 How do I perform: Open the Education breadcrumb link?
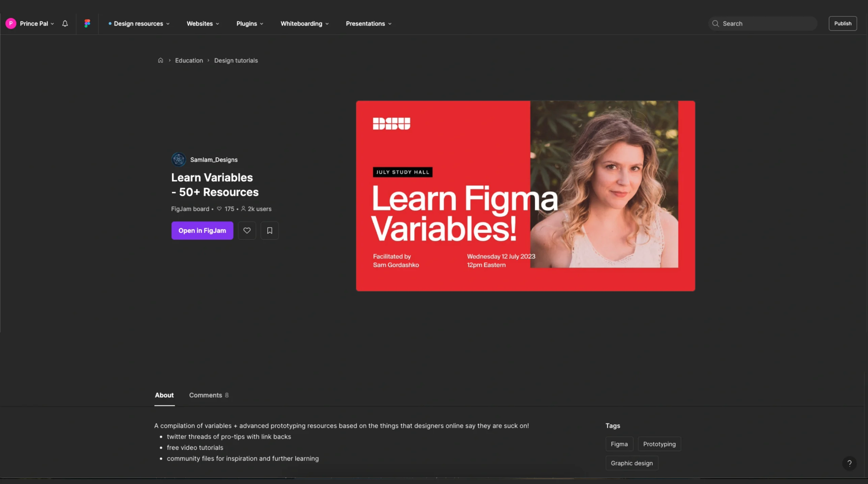[189, 60]
